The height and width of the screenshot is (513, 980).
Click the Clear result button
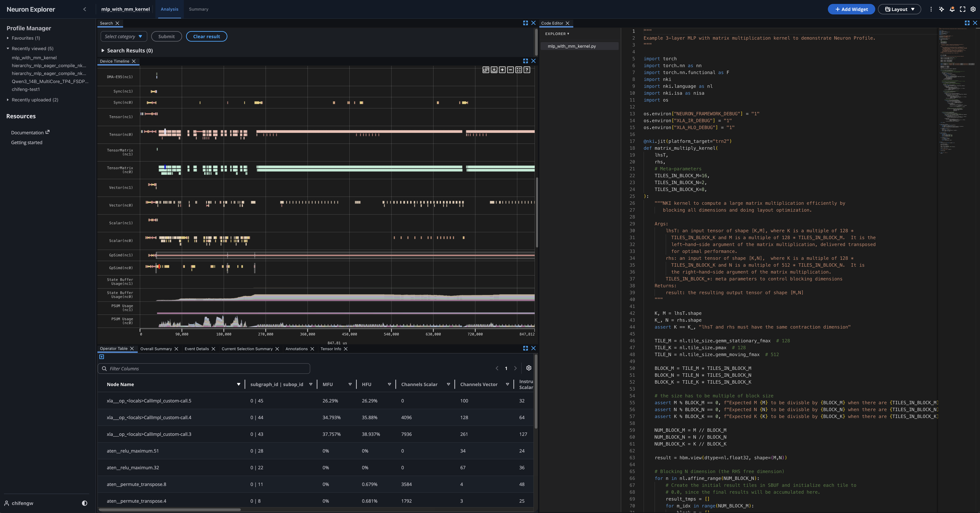(x=206, y=37)
